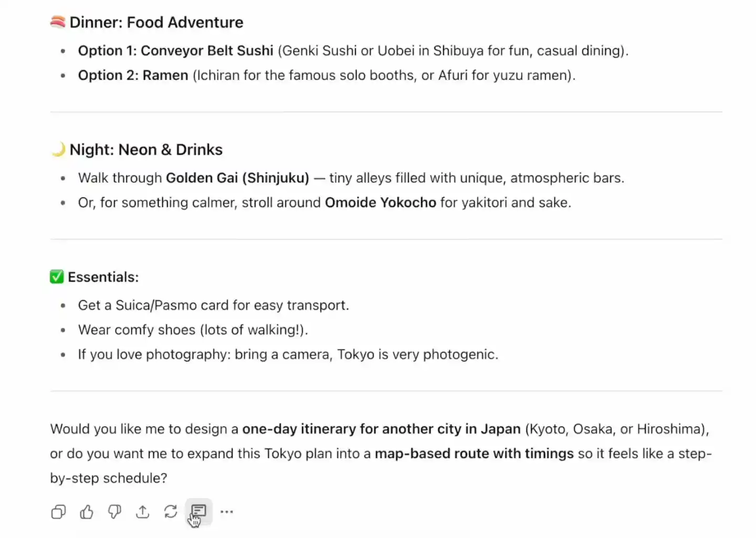Click the "Essentials:" heading text
The width and height of the screenshot is (756, 538).
pyautogui.click(x=103, y=277)
